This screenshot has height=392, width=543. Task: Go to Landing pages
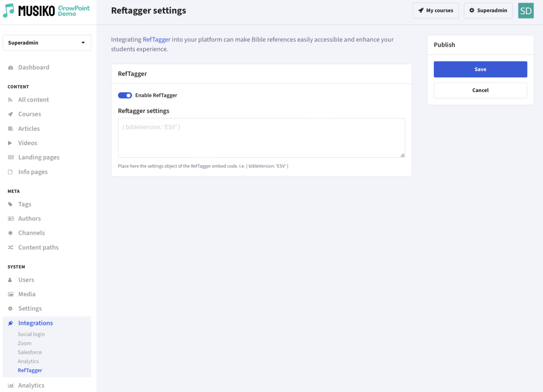click(x=39, y=157)
